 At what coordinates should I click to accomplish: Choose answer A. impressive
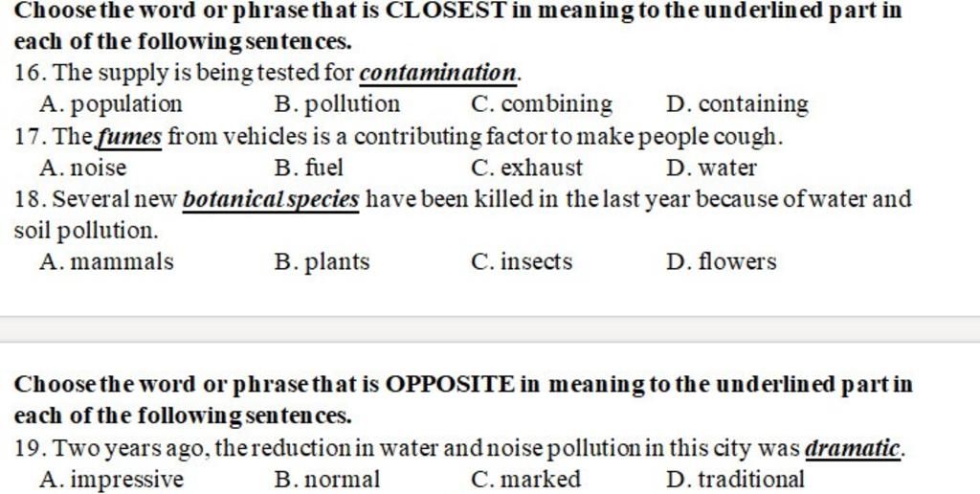tap(111, 480)
